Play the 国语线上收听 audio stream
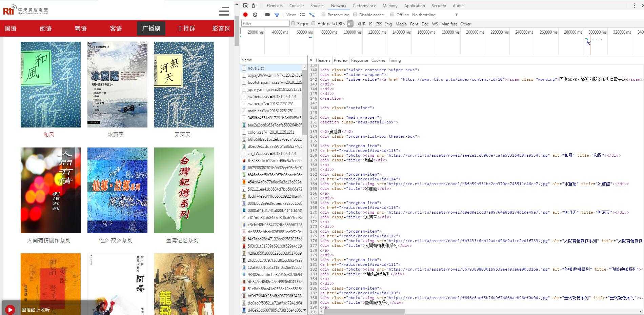 (x=10, y=310)
